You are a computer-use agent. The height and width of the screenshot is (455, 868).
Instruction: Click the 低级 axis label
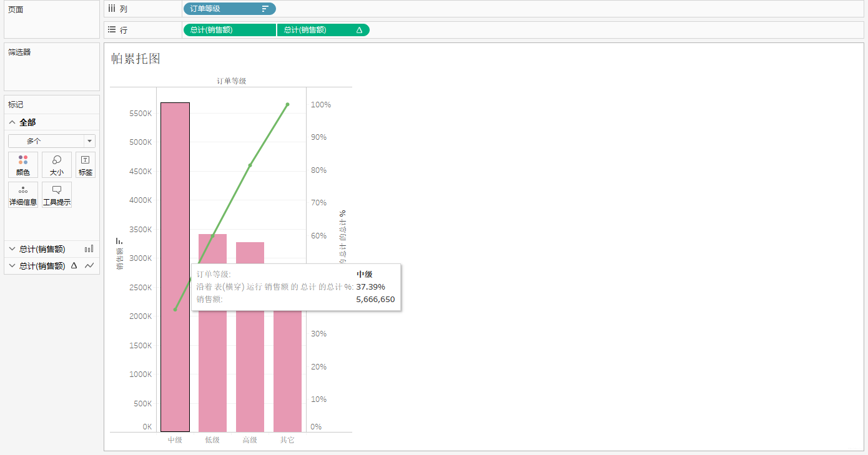coord(212,440)
